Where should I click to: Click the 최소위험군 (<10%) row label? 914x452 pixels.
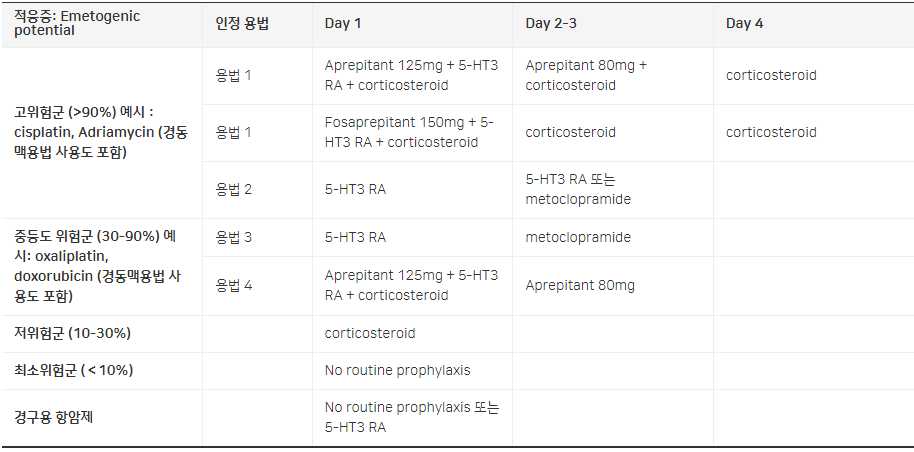pos(73,370)
